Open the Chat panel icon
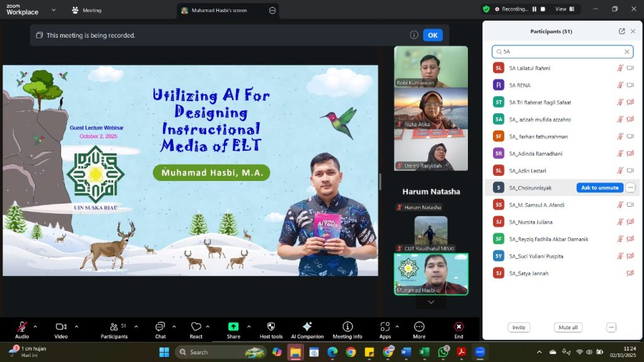Image resolution: width=644 pixels, height=362 pixels. (x=160, y=327)
